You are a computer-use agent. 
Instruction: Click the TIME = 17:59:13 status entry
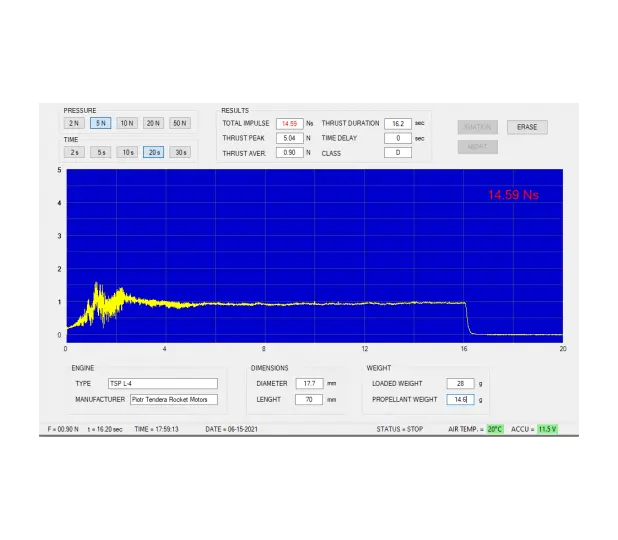[156, 429]
